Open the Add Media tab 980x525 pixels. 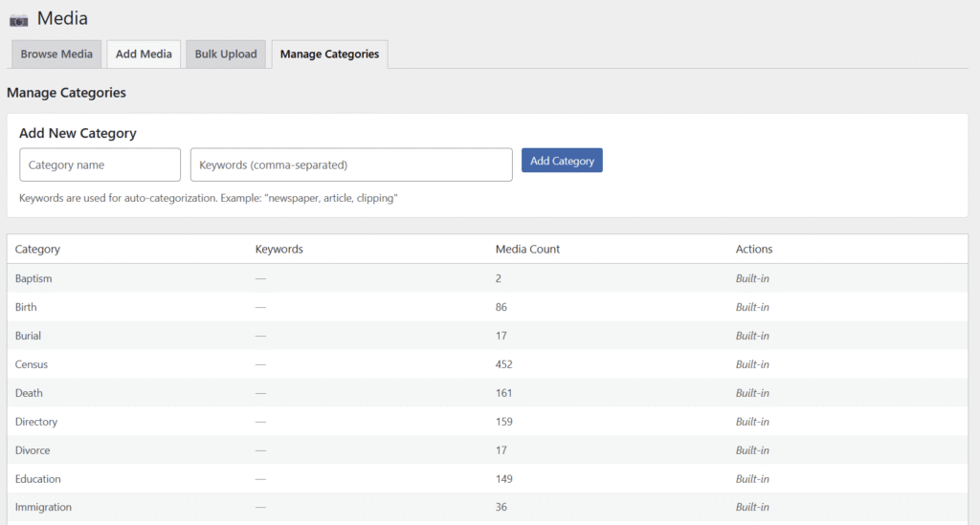[x=144, y=55]
